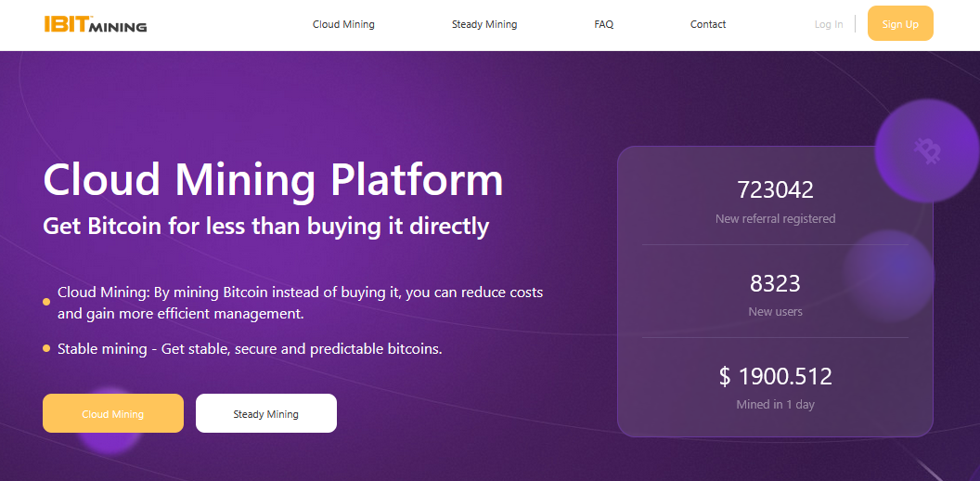
Task: Click the yellow bullet beside the Cloud Mining description
Action: tap(46, 302)
